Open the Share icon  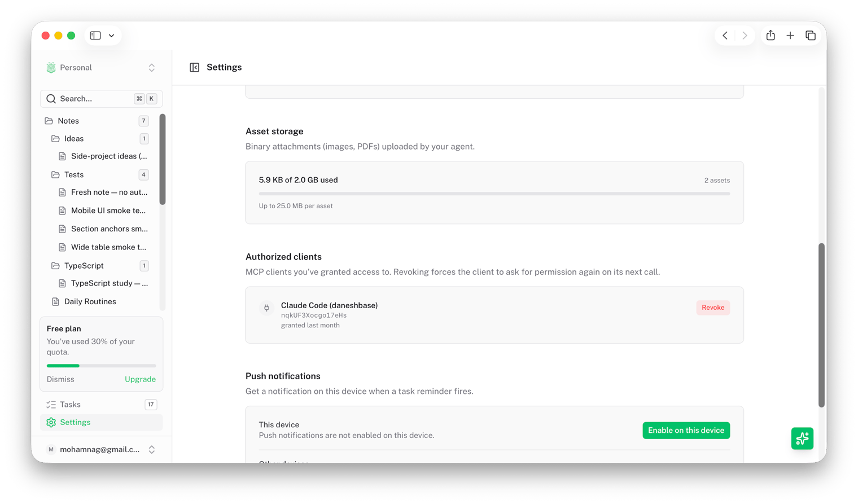771,36
